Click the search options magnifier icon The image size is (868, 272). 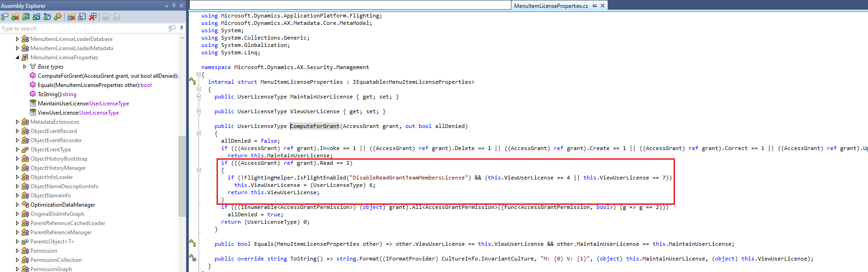pyautogui.click(x=172, y=29)
